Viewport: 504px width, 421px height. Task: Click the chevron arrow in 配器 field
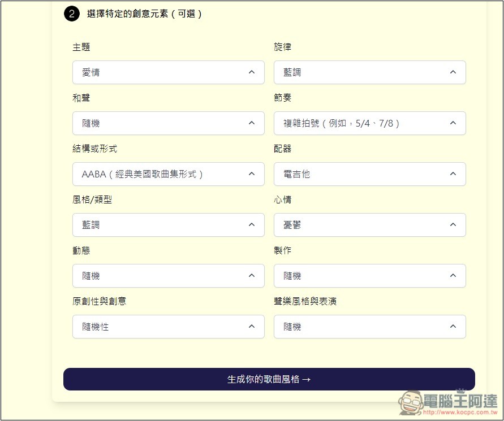click(x=453, y=174)
